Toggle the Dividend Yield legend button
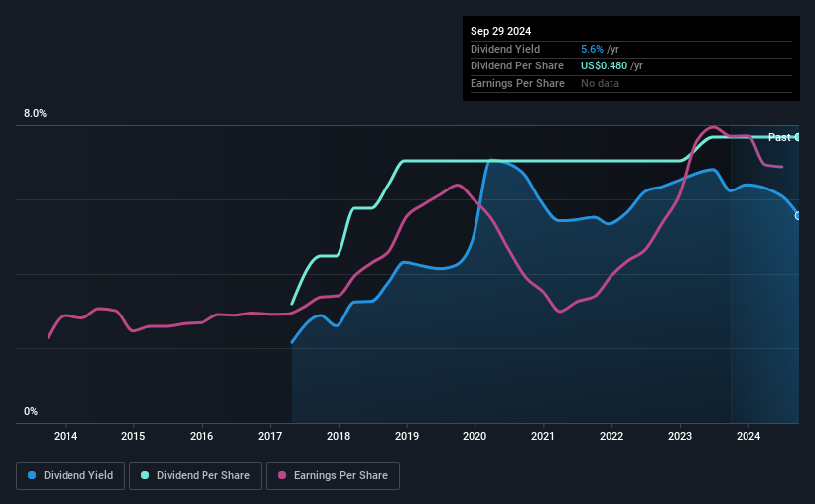The image size is (815, 504). (x=70, y=476)
